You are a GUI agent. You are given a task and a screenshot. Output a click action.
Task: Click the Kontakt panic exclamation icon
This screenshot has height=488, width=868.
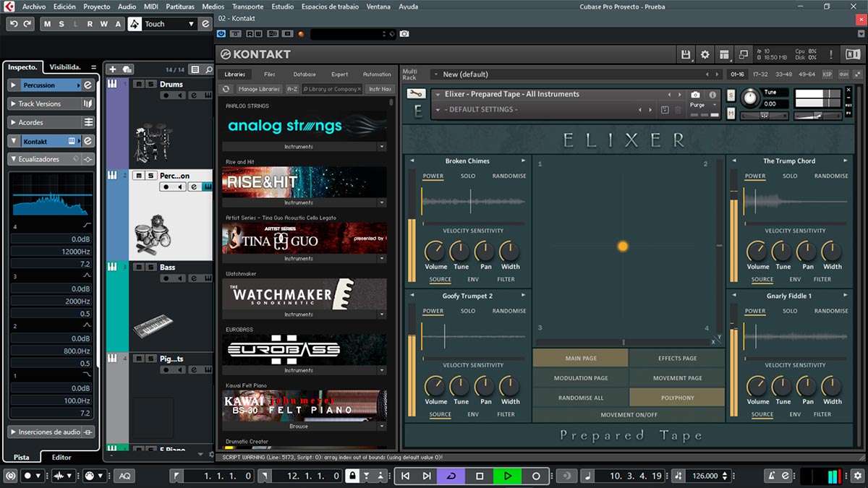click(831, 54)
